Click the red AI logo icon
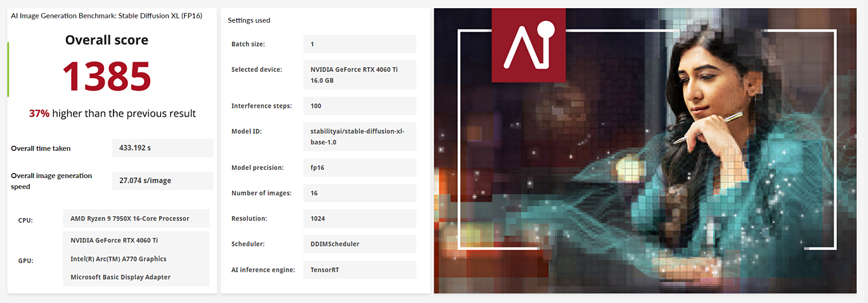 pyautogui.click(x=528, y=45)
